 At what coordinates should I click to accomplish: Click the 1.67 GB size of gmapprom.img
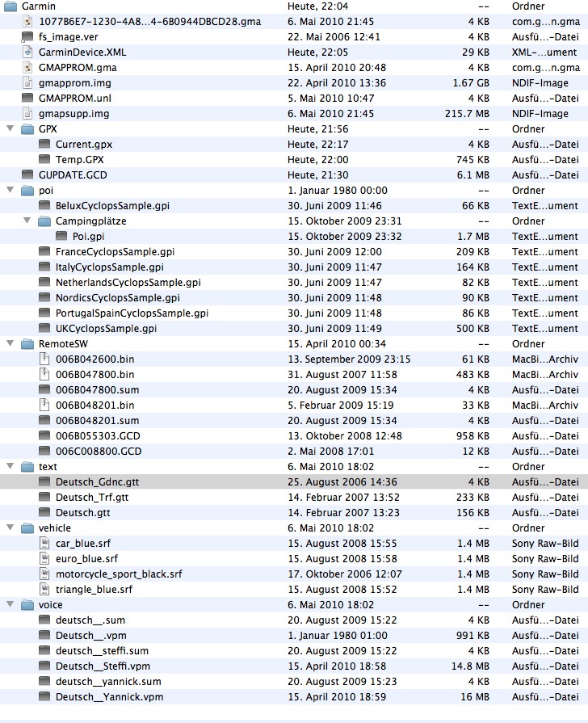click(x=471, y=83)
